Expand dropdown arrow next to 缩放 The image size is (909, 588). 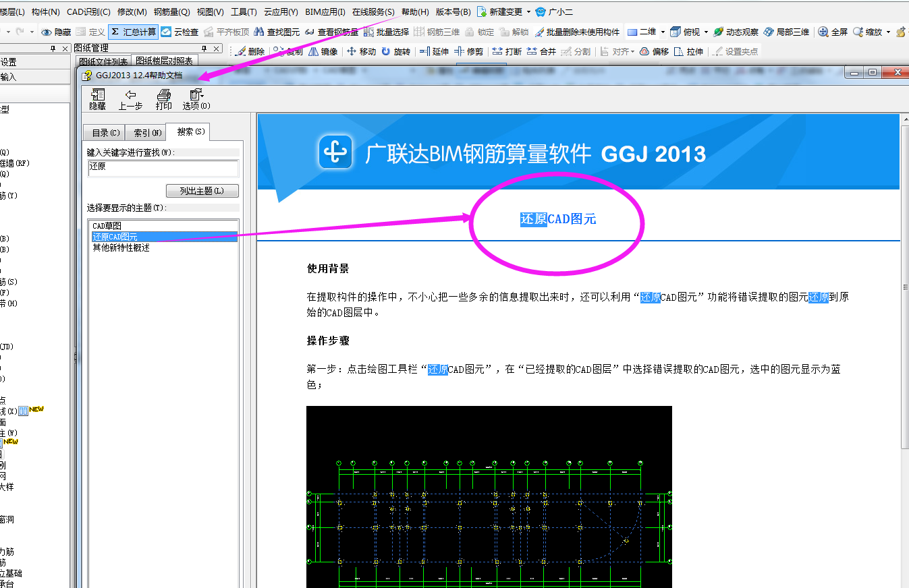888,32
